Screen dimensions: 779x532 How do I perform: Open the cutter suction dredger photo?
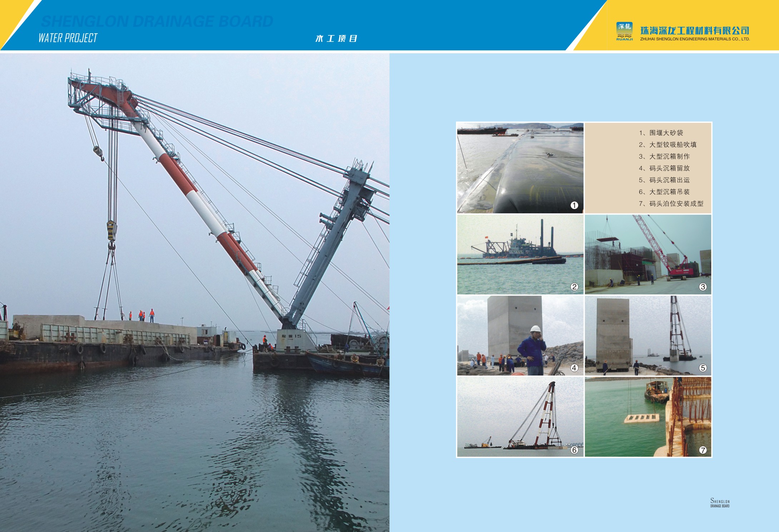(x=520, y=254)
